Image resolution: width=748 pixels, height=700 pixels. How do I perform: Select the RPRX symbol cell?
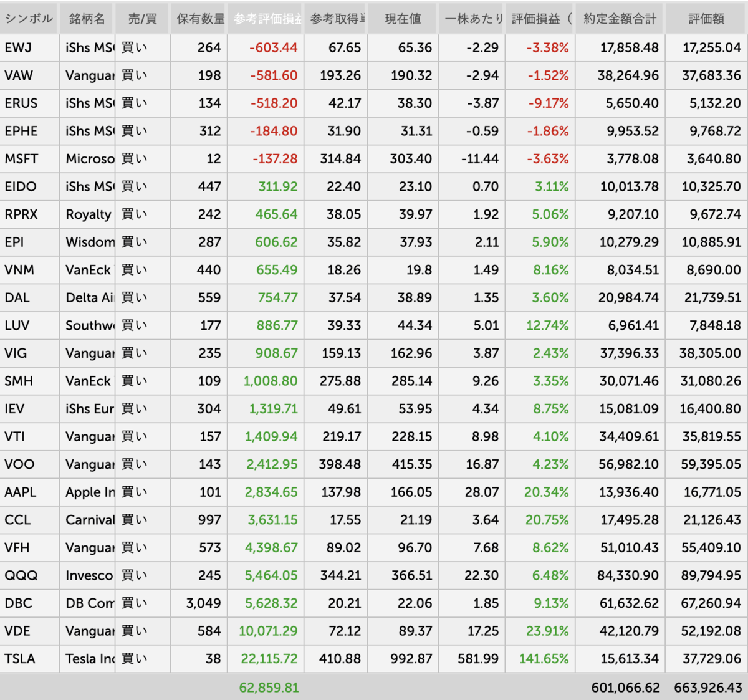(x=29, y=214)
